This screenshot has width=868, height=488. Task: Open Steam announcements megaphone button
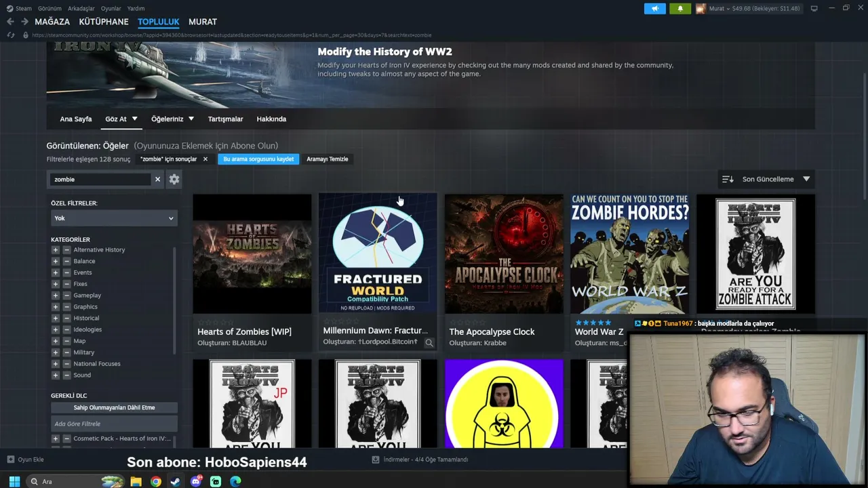tap(655, 9)
